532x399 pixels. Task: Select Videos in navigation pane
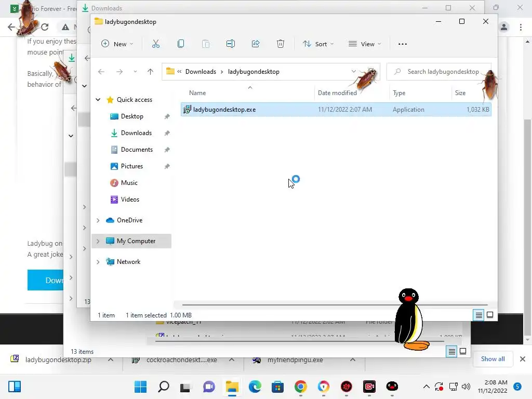(x=130, y=199)
